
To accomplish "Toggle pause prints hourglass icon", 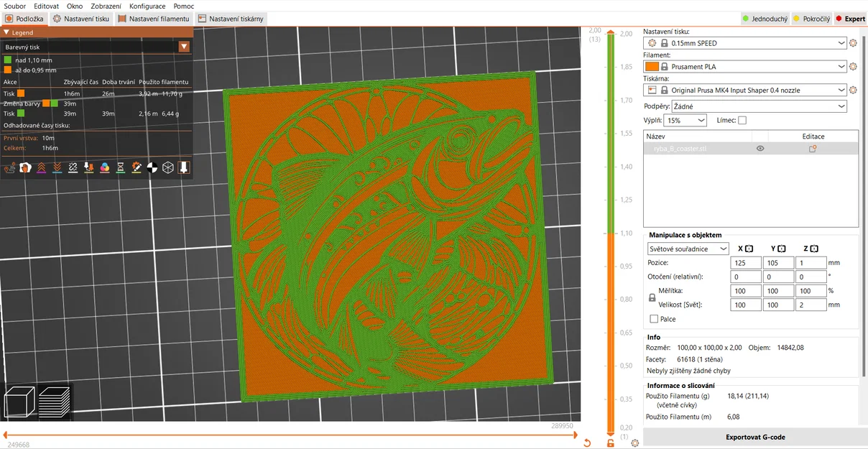I will coord(120,167).
